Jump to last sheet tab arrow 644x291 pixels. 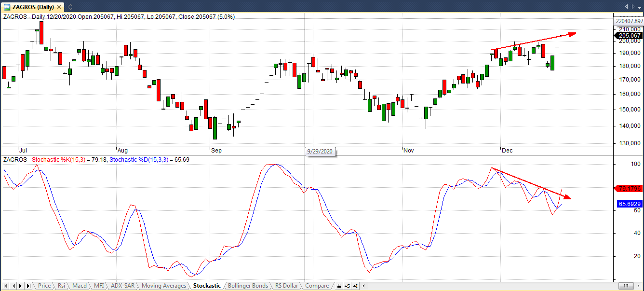29,286
